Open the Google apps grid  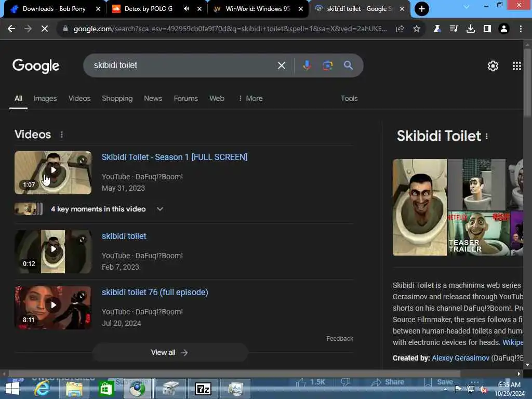[x=517, y=66]
